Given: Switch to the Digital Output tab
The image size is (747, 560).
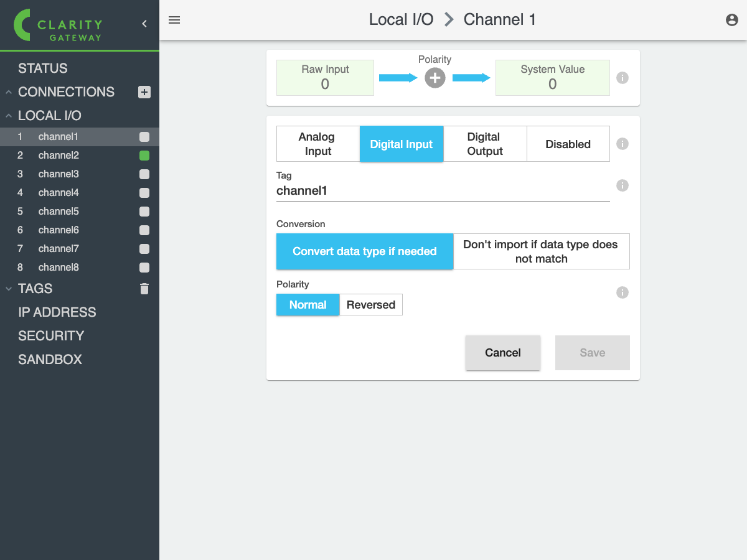Looking at the screenshot, I should pyautogui.click(x=484, y=144).
